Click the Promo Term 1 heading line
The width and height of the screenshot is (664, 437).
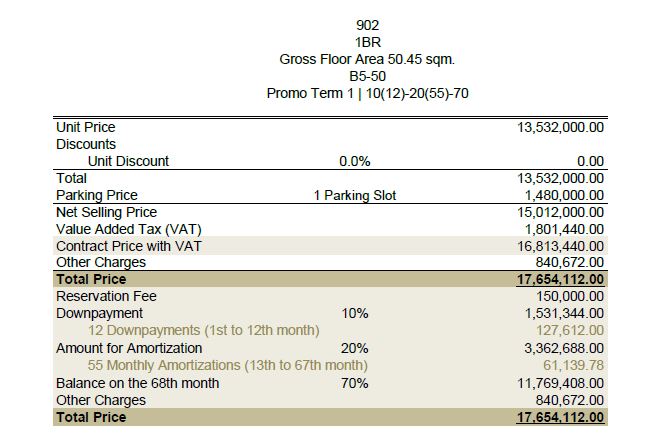[367, 93]
